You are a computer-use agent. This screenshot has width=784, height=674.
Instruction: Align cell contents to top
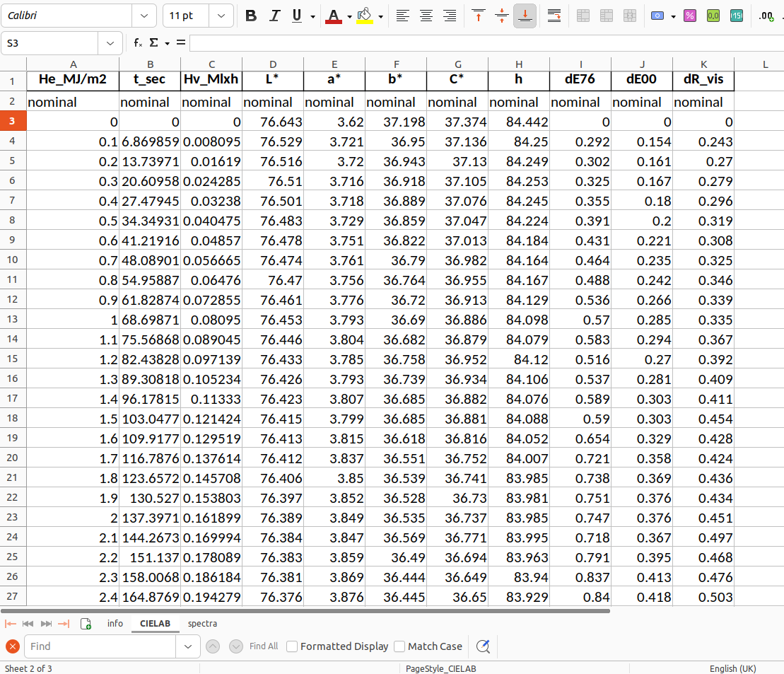click(x=479, y=16)
